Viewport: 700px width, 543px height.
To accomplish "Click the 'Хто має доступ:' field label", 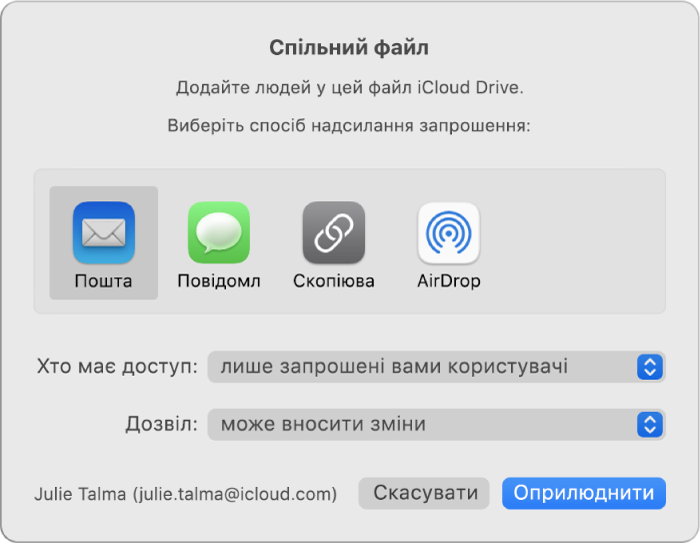I will click(x=117, y=367).
